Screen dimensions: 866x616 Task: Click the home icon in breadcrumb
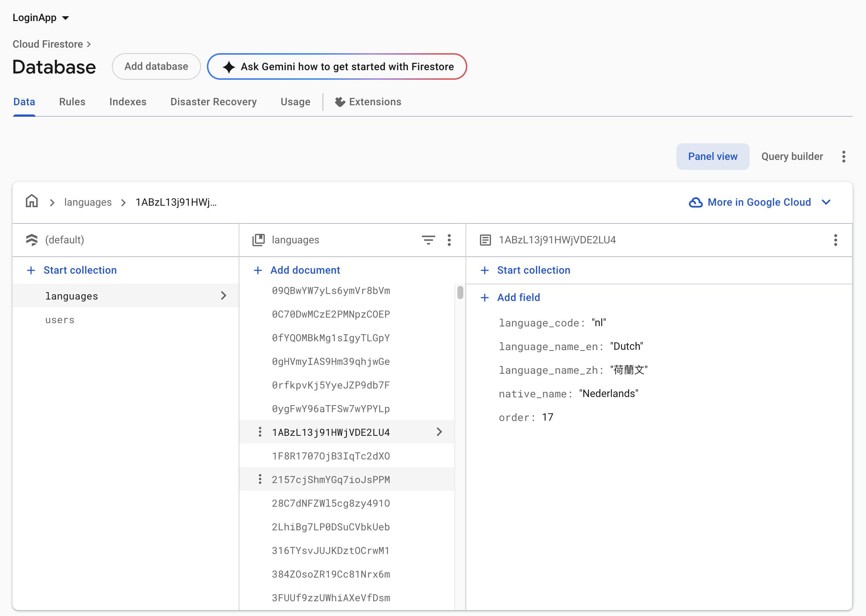tap(32, 201)
